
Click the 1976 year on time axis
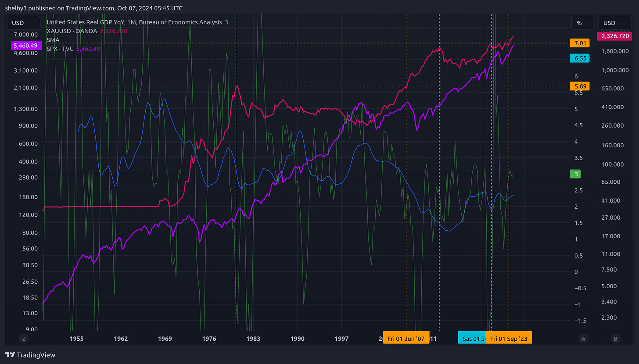pyautogui.click(x=209, y=339)
